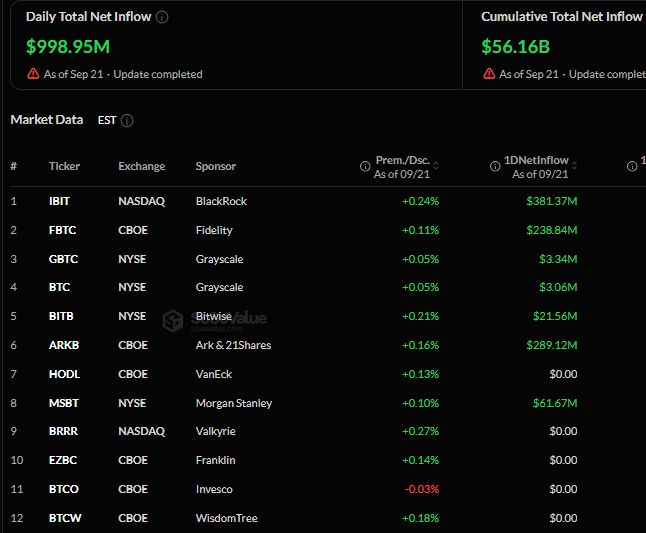Click the Franklin sponsor name
This screenshot has width=646, height=533.
[215, 460]
